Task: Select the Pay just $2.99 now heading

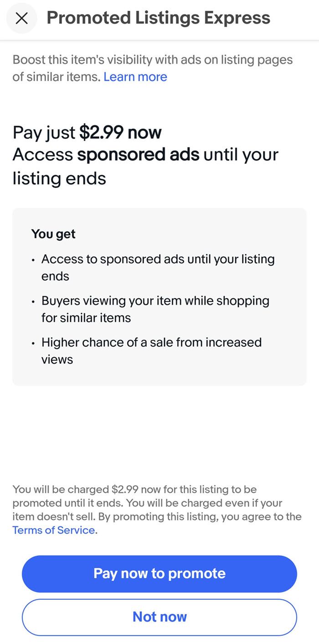Action: click(x=87, y=133)
